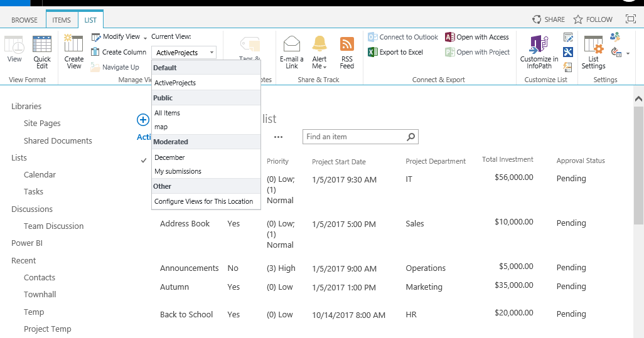
Task: Click the SharePoint Designer tools icon
Action: pos(568,51)
